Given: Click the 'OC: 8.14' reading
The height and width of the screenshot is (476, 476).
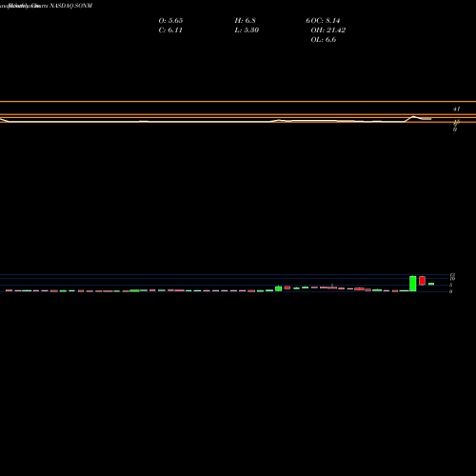Looking at the screenshot, I should pos(326,21).
